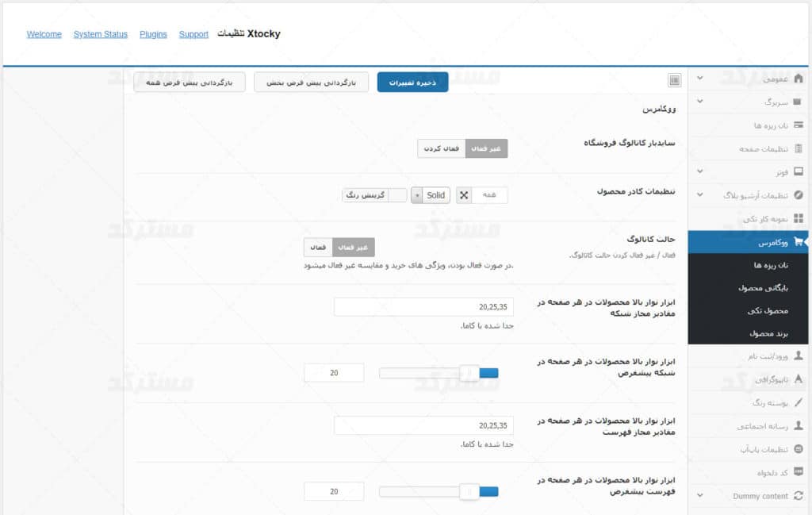Image resolution: width=812 pixels, height=515 pixels.
Task: Click the list allowed values field 20,25,35
Action: coord(423,425)
